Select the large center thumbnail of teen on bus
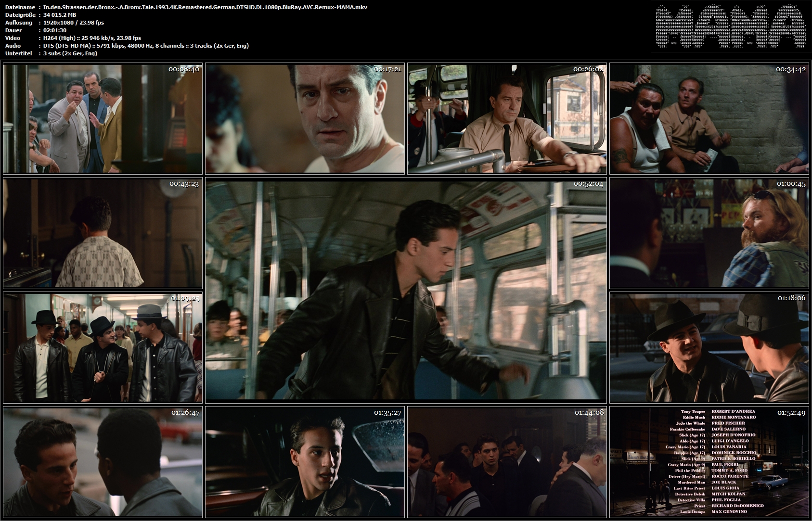 (x=406, y=290)
